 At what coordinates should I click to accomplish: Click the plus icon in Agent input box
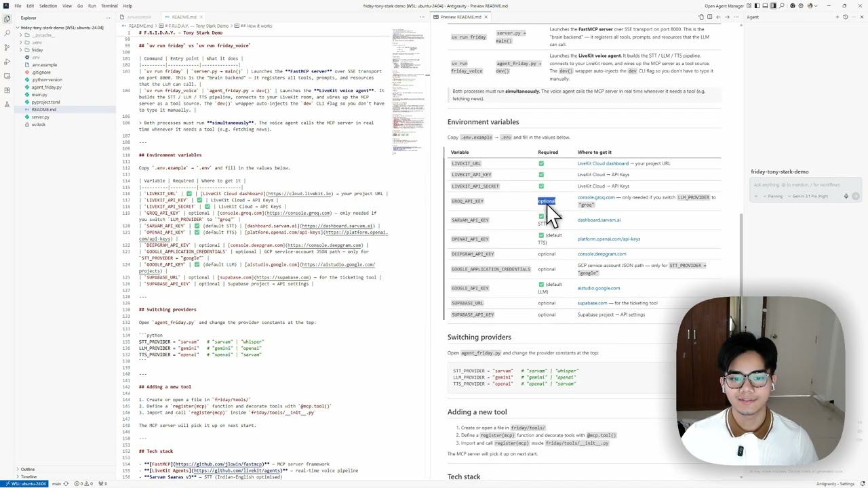[757, 197]
